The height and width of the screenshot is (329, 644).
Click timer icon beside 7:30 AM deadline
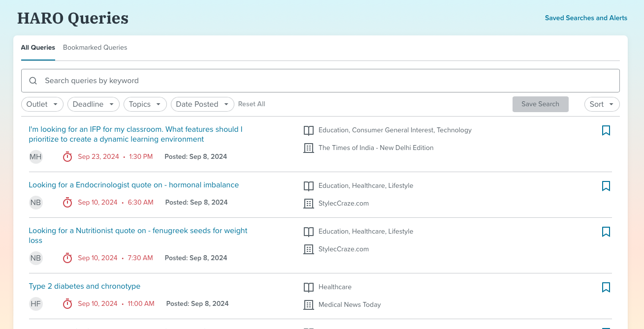(67, 258)
